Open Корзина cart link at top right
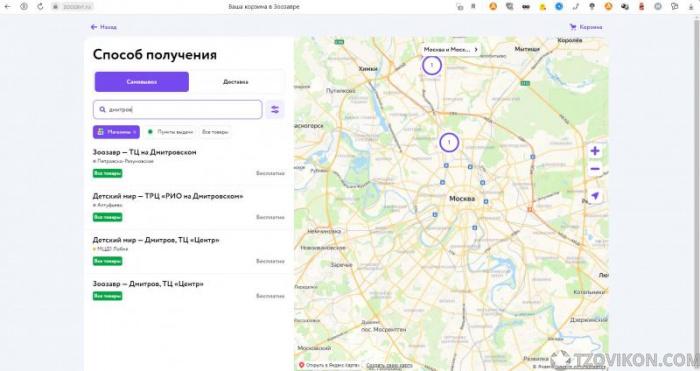This screenshot has height=371, width=700. [x=586, y=27]
